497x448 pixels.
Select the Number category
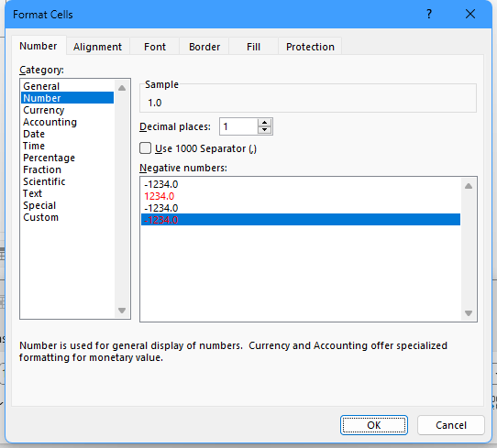(67, 98)
